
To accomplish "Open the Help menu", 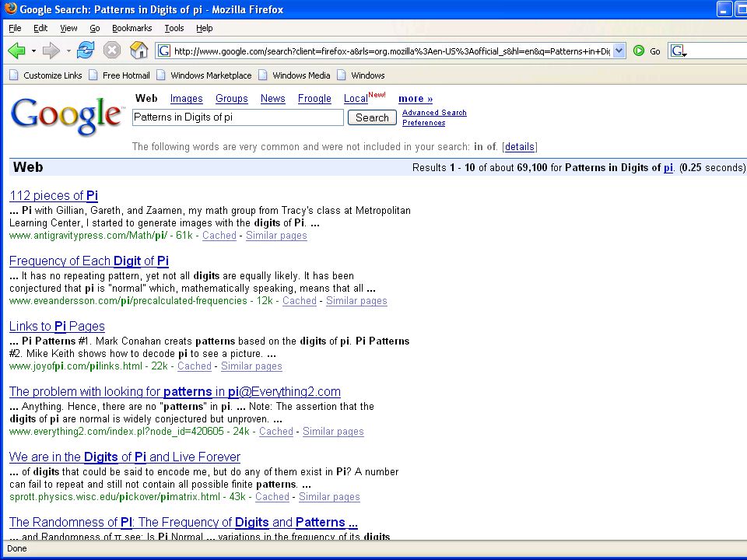I will (x=205, y=28).
